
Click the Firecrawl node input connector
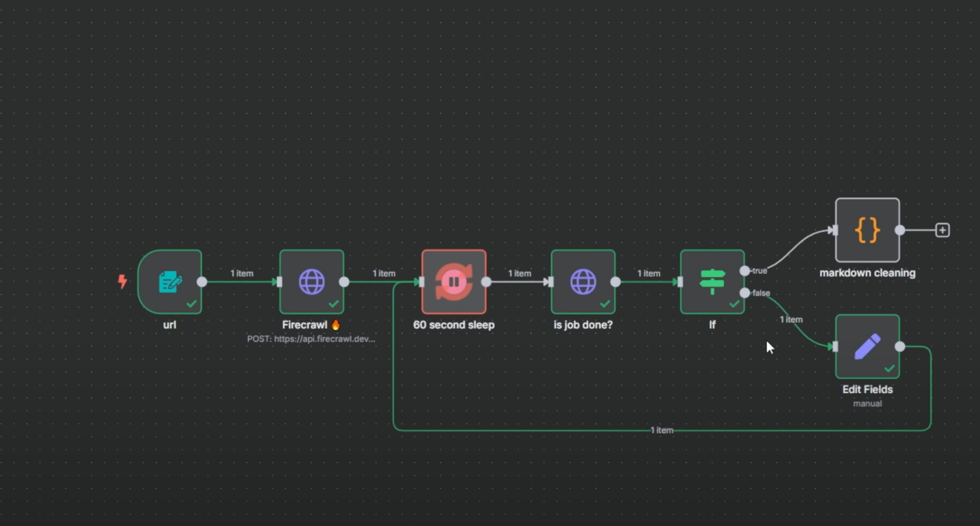coord(279,282)
